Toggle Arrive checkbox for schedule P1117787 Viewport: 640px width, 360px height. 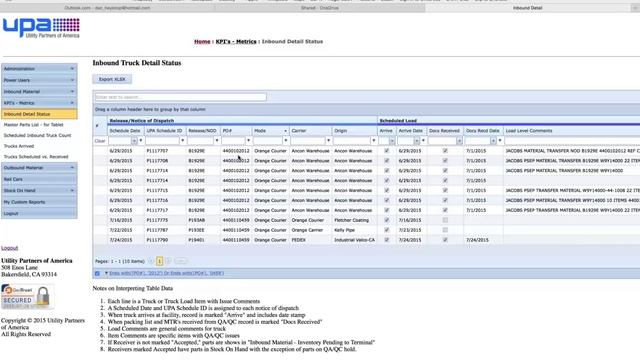[387, 230]
